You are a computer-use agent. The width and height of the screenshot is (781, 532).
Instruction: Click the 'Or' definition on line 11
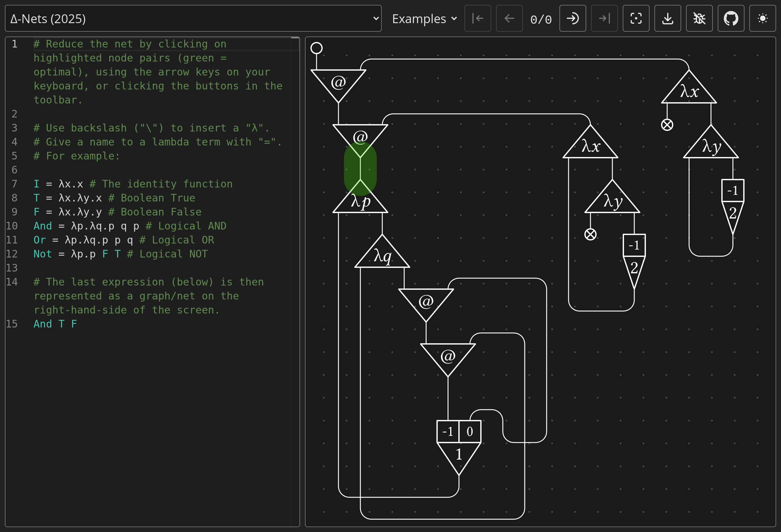tap(40, 240)
